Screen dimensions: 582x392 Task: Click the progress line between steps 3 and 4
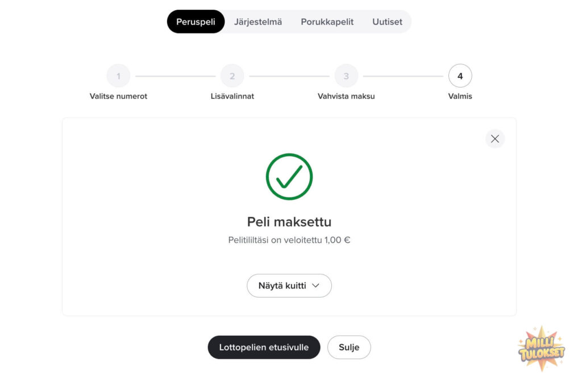pyautogui.click(x=404, y=76)
